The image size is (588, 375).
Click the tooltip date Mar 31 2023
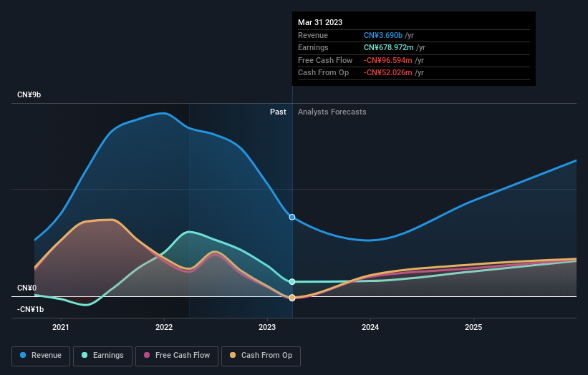[x=320, y=22]
